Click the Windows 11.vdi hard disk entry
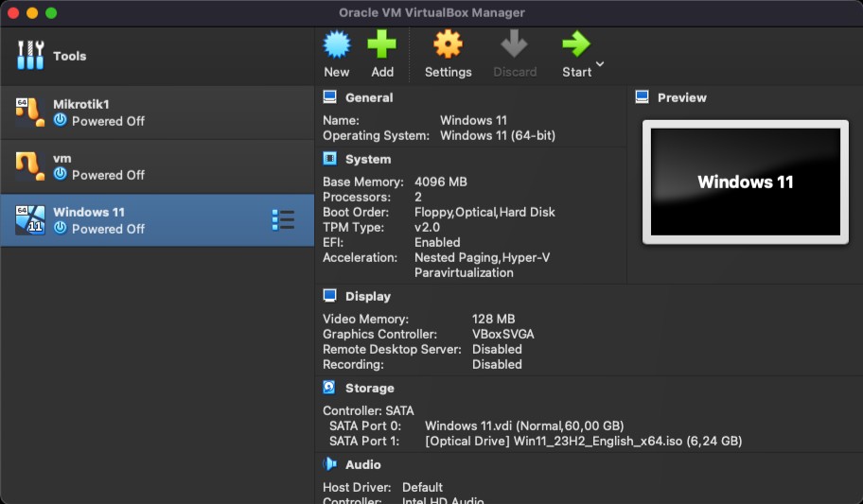 [x=523, y=426]
